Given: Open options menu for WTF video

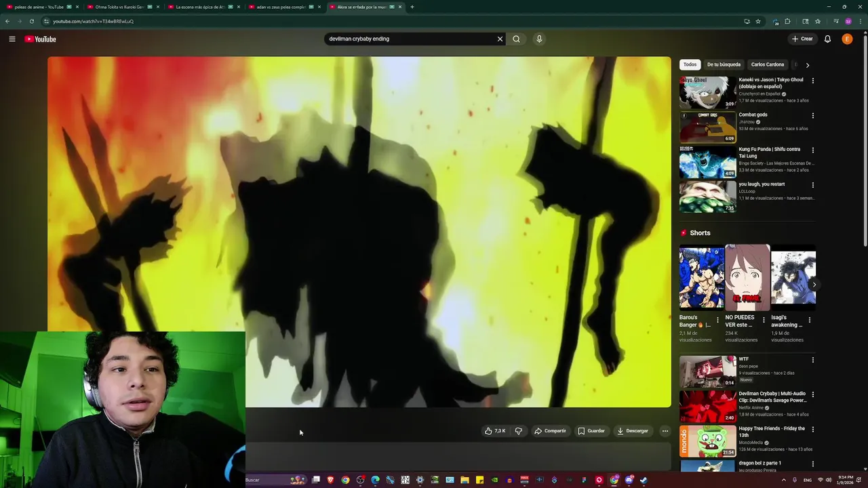Looking at the screenshot, I should click(x=812, y=360).
